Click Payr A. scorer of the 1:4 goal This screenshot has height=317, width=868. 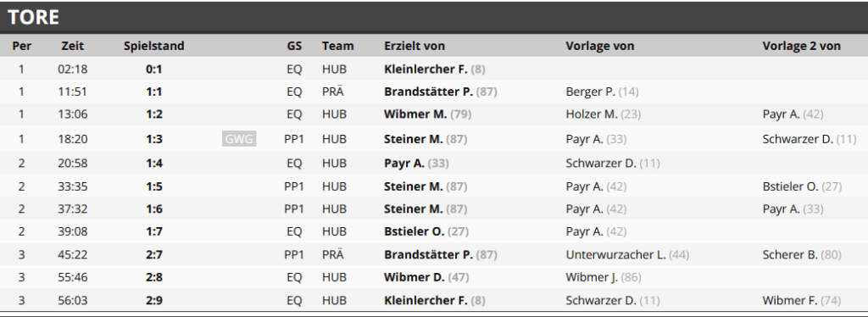404,164
